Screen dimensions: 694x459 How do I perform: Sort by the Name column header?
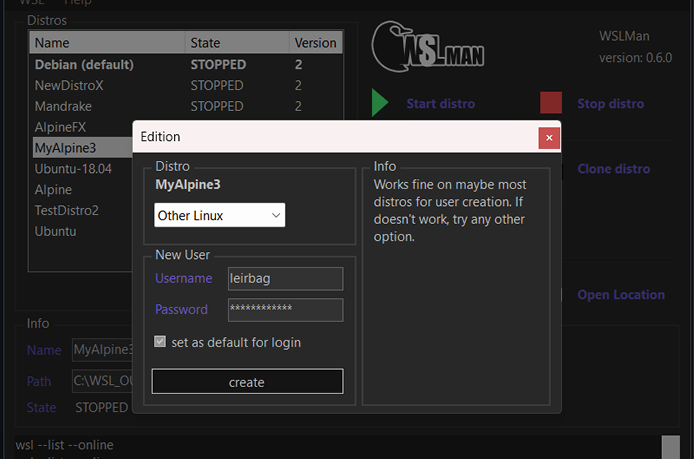pos(107,43)
